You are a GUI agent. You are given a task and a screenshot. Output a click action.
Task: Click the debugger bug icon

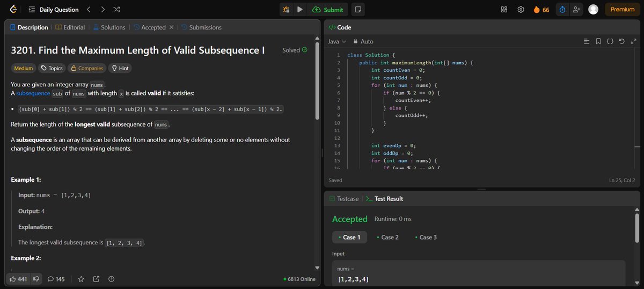pos(287,10)
